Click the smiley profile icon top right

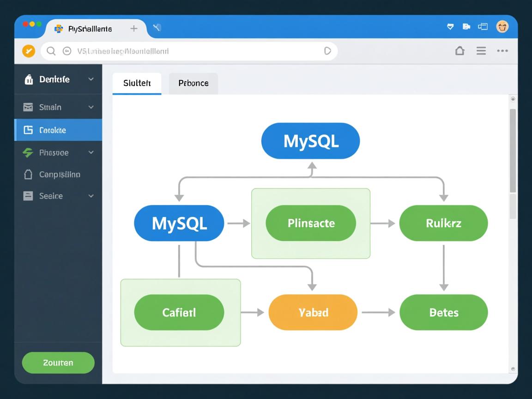point(503,26)
